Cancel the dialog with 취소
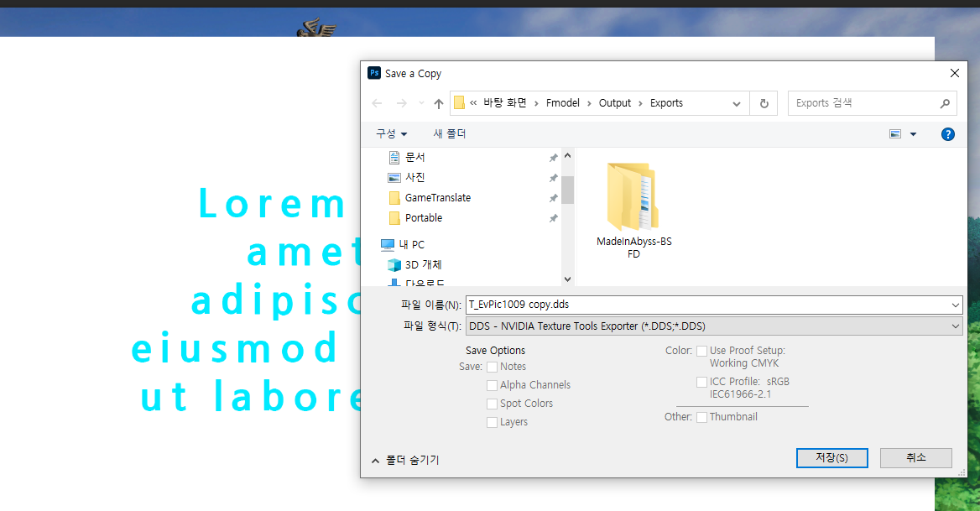980x511 pixels. [x=915, y=458]
